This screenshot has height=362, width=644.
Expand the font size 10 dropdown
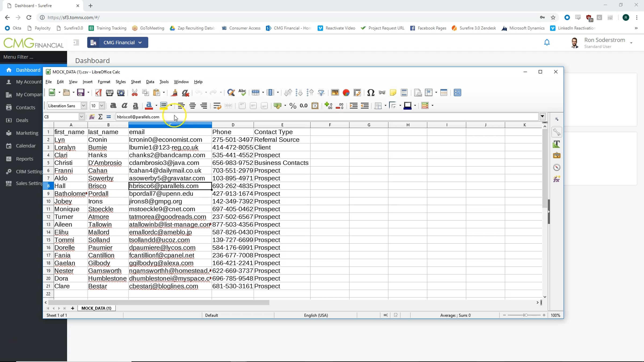tap(102, 106)
